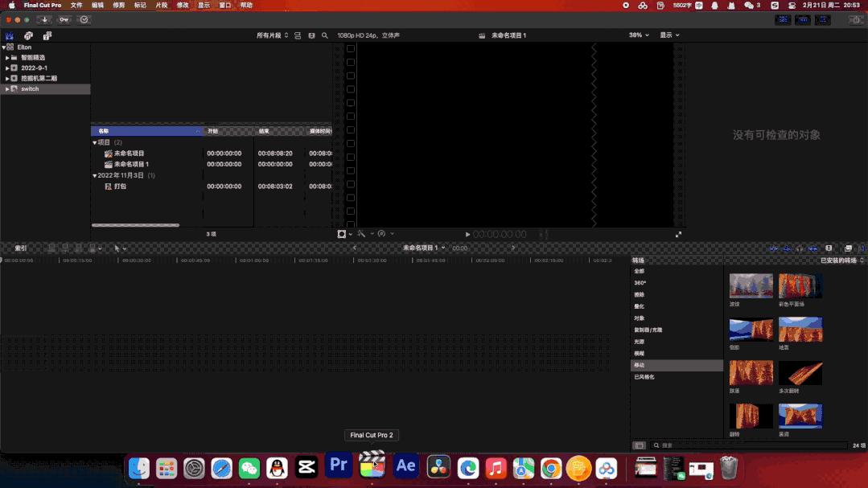Click the browser search magnifier icon

coord(325,35)
